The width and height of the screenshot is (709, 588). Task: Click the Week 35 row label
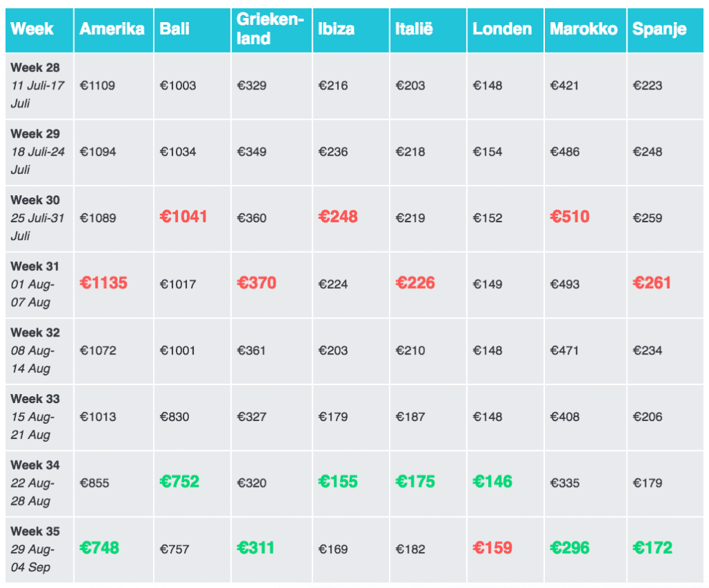tap(35, 531)
